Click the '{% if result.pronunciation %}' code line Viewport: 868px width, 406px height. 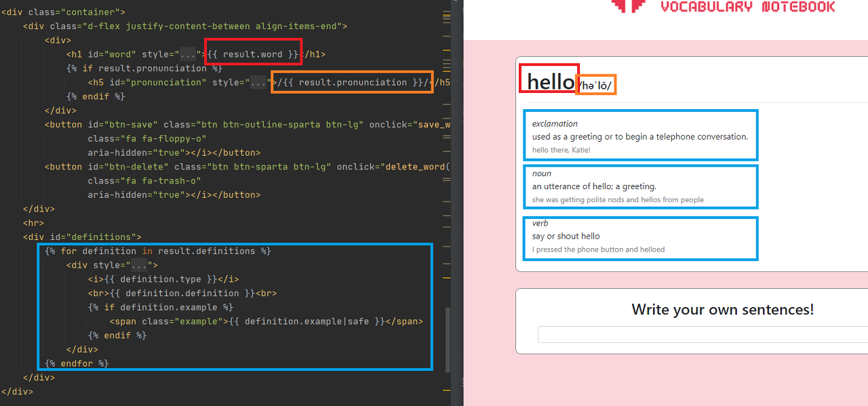click(144, 68)
